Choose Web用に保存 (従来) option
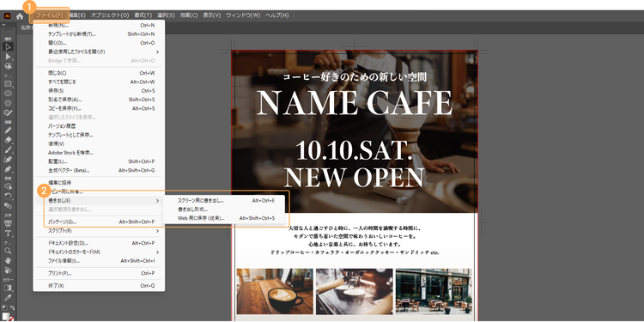The height and width of the screenshot is (322, 644). click(224, 218)
